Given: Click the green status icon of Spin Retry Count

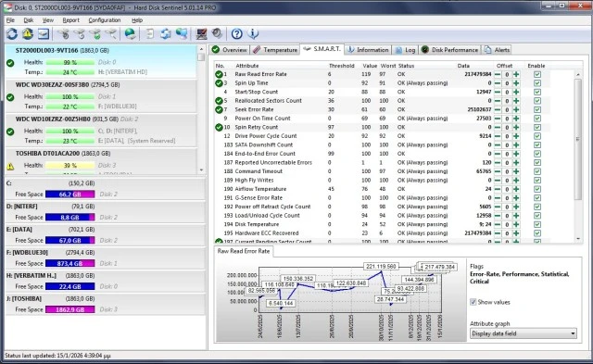Looking at the screenshot, I should click(x=219, y=127).
